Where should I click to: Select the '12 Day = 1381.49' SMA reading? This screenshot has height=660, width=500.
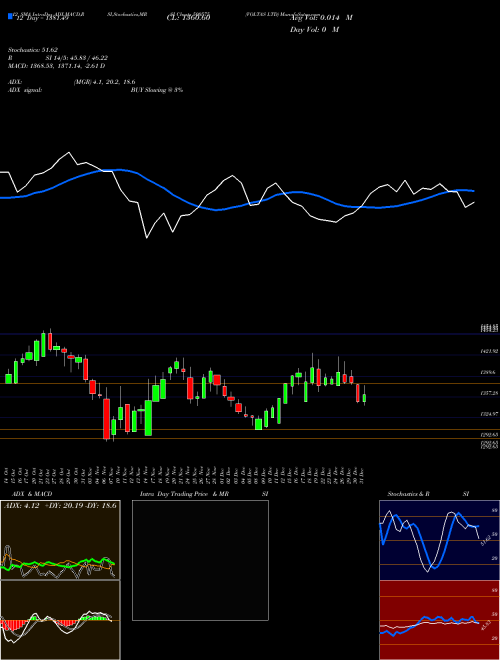[41, 18]
